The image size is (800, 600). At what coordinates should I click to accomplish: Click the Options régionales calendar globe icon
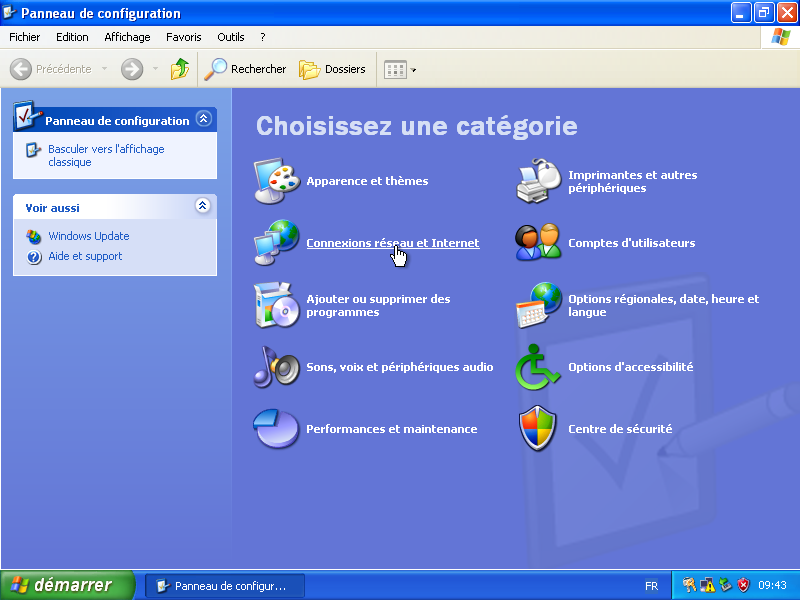(x=539, y=305)
